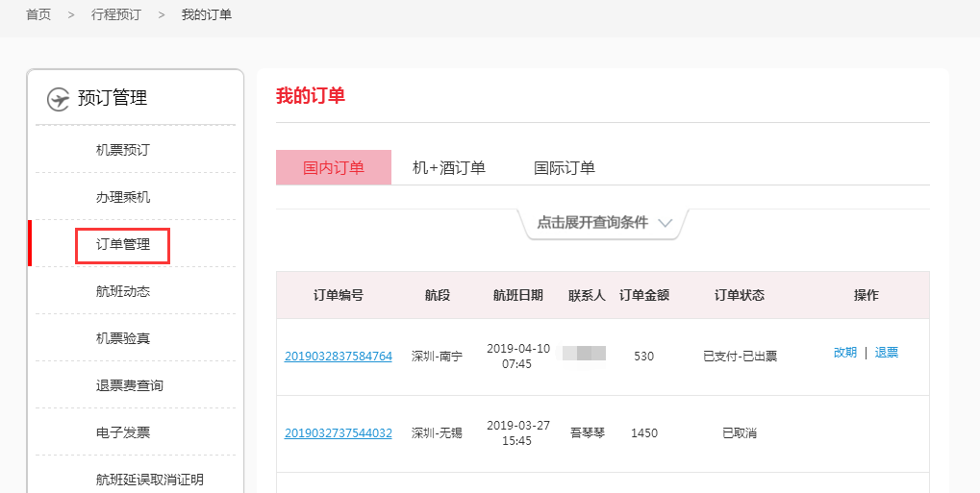Switch to the 国内订单 tab

pos(334,167)
